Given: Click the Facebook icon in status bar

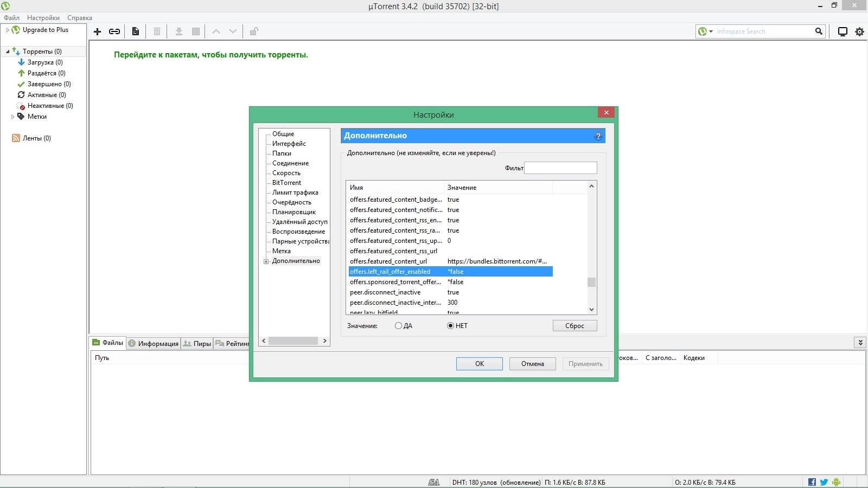Looking at the screenshot, I should tap(812, 482).
